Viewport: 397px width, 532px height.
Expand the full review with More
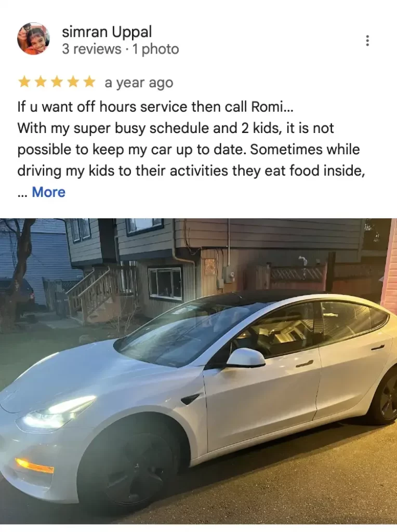(x=48, y=192)
